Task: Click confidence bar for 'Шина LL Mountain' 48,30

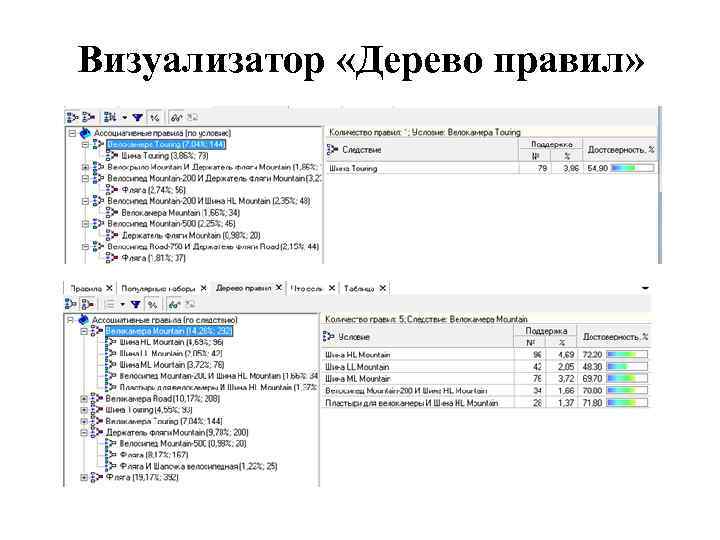Action: pos(627,367)
